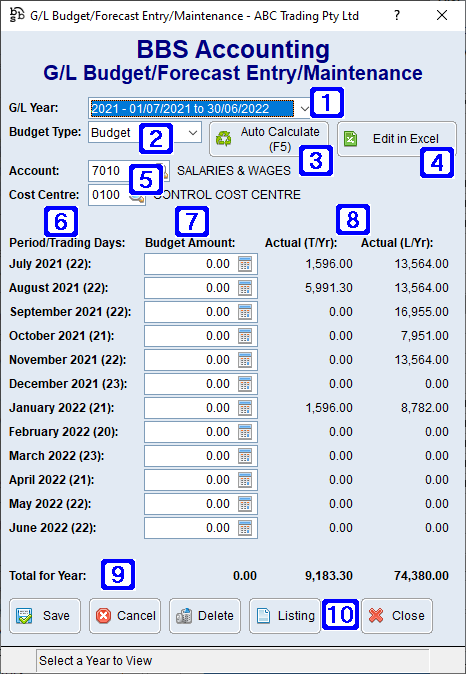
Task: Click the 9,183.30 total for year
Action: (329, 576)
